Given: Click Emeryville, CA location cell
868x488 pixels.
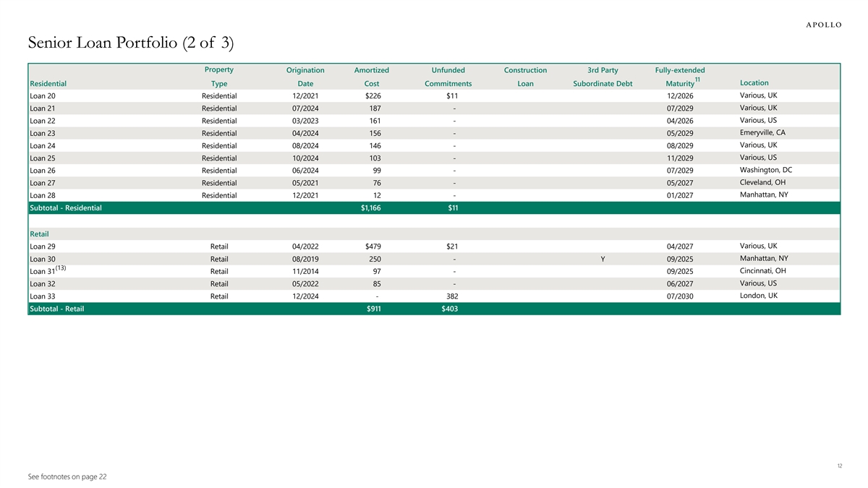Looking at the screenshot, I should [x=762, y=132].
